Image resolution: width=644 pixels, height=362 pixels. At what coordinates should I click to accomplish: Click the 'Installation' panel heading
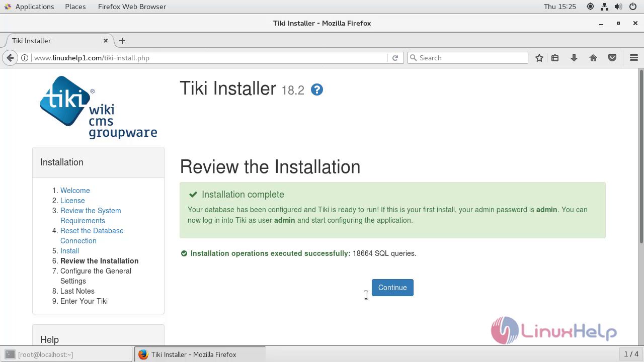click(62, 162)
